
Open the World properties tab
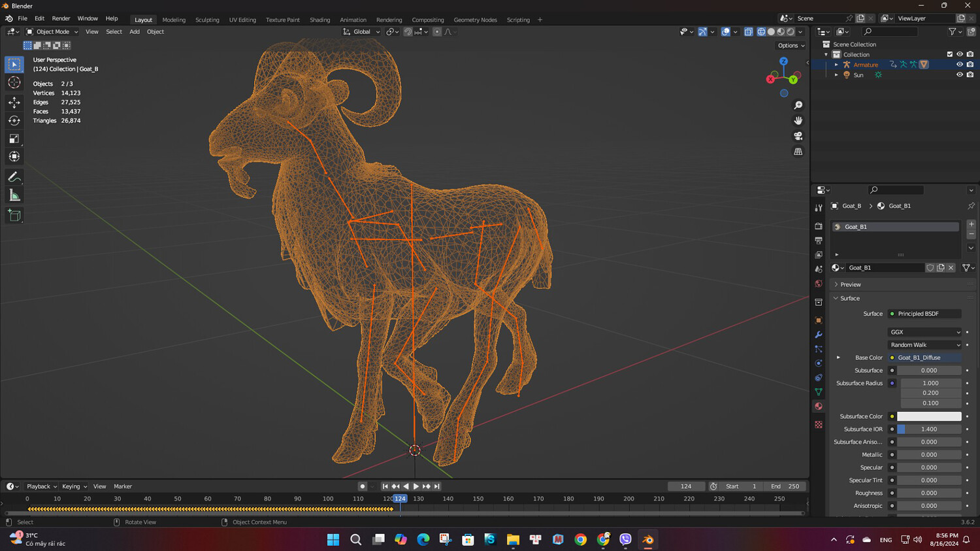pos(819,284)
